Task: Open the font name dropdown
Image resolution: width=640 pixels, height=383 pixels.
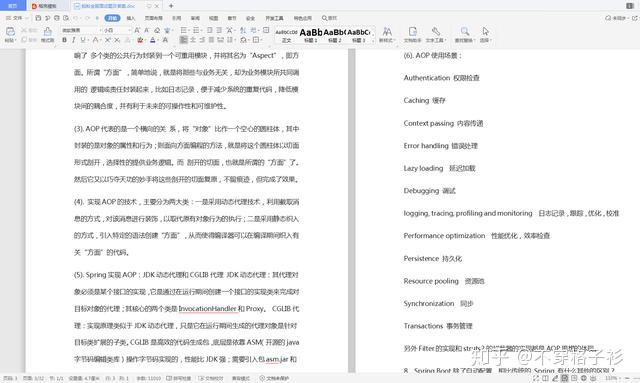Action: (x=81, y=30)
